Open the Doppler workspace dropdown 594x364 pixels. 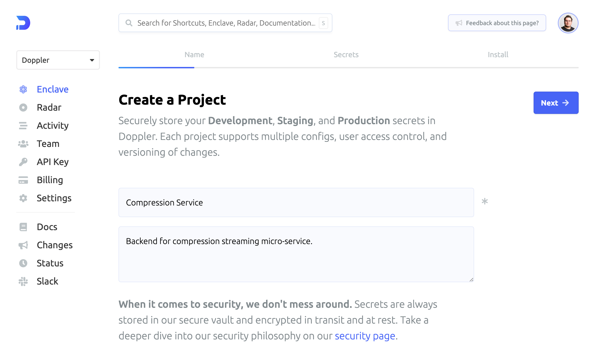pyautogui.click(x=58, y=60)
